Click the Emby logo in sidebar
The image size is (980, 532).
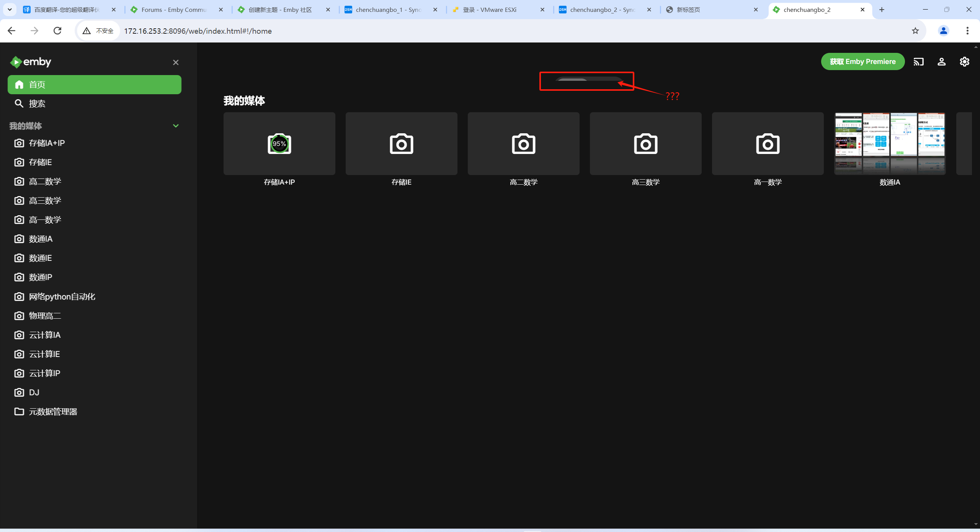coord(31,62)
